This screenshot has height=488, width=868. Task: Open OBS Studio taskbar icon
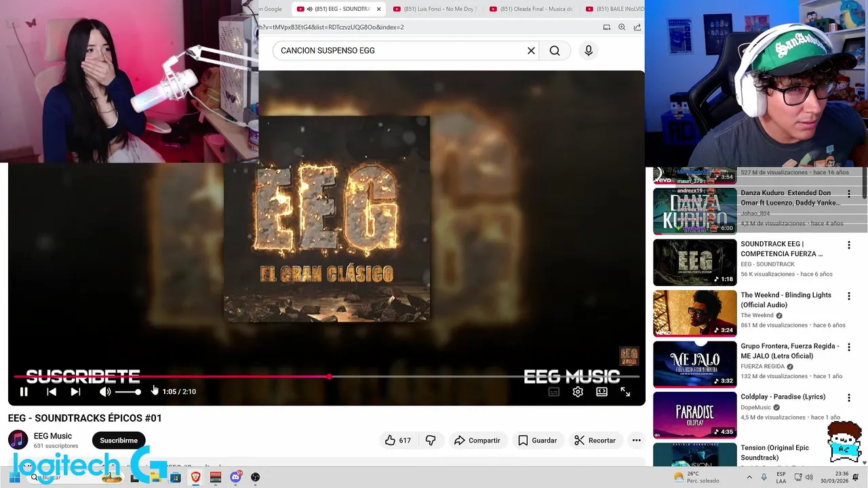point(255,477)
